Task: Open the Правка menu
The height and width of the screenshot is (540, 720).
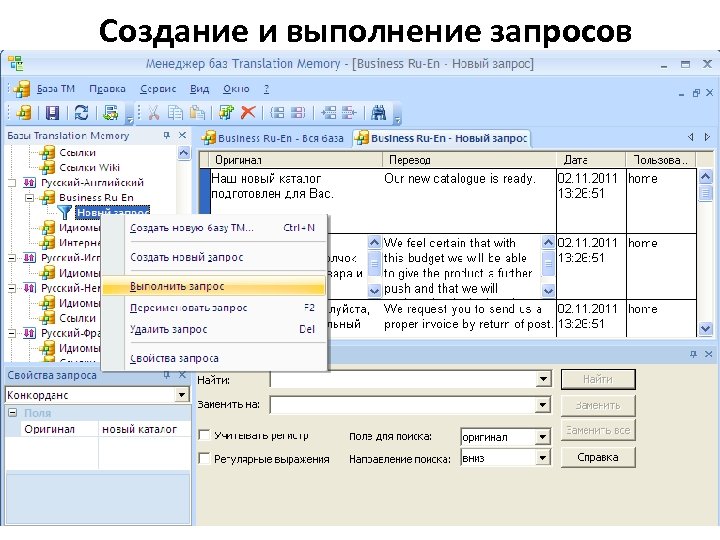Action: [x=107, y=89]
